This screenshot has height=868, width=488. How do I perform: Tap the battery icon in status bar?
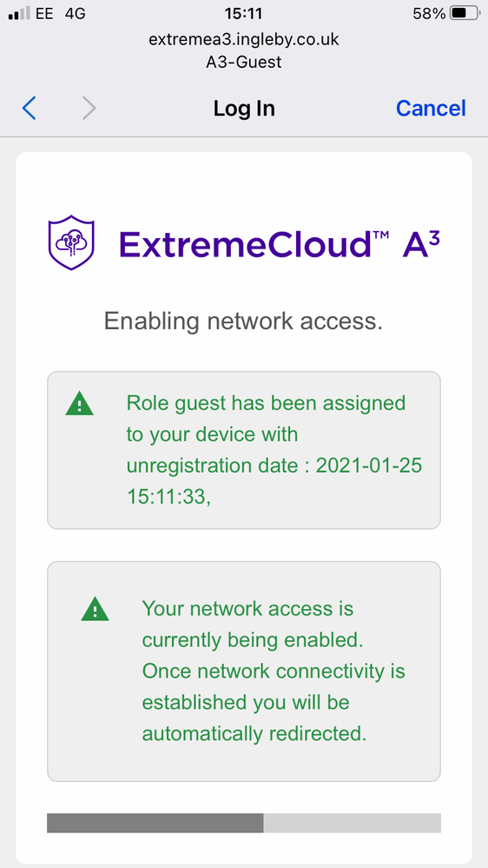[464, 13]
